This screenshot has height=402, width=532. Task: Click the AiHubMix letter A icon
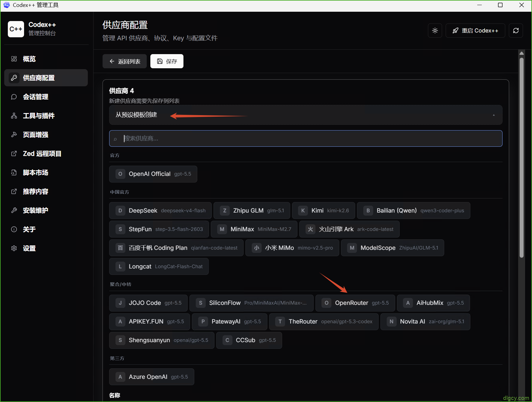click(x=408, y=303)
